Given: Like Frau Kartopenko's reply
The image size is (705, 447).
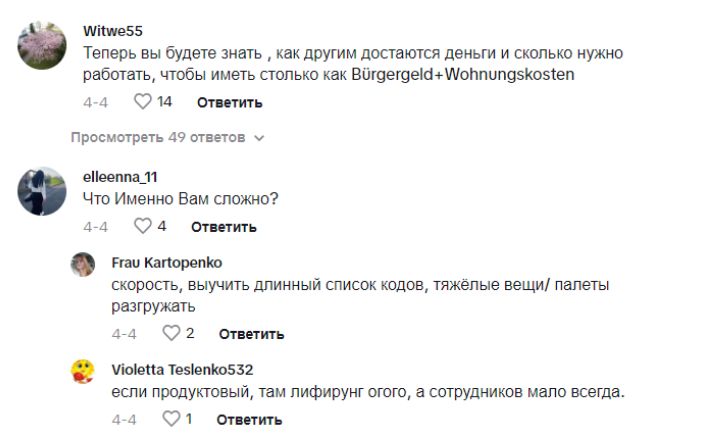Looking at the screenshot, I should click(x=171, y=333).
